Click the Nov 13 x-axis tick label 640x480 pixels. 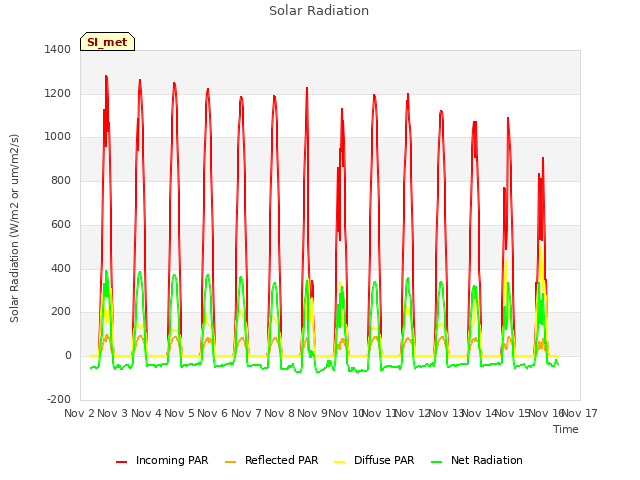[x=447, y=413]
